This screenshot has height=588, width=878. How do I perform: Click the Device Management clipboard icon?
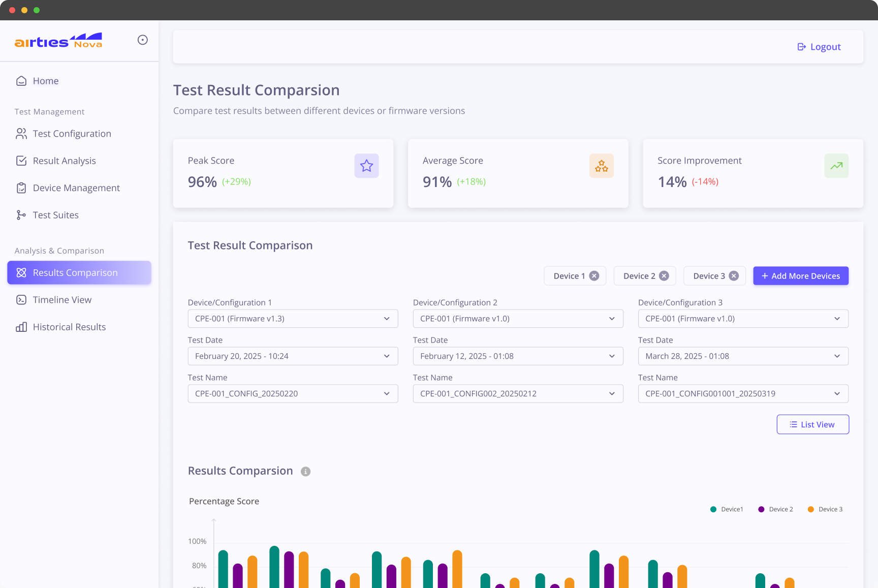21,188
